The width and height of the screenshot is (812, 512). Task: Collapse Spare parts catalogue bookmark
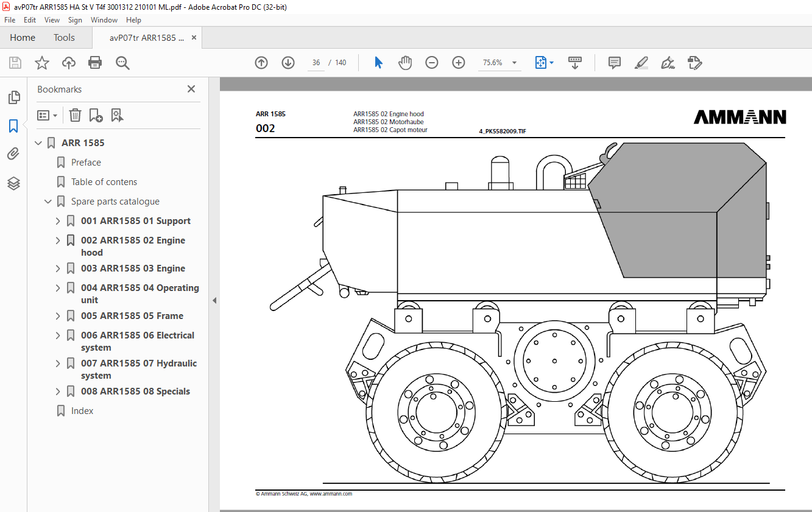pos(48,202)
